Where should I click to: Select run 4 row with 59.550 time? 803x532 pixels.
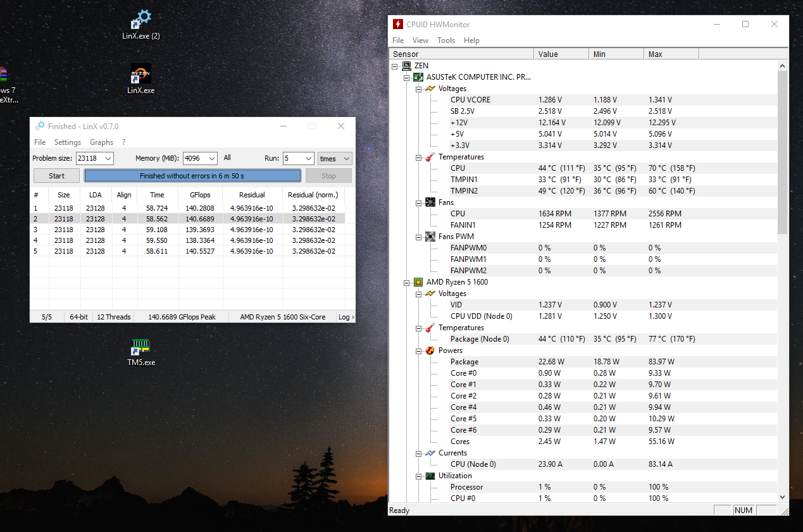point(187,240)
